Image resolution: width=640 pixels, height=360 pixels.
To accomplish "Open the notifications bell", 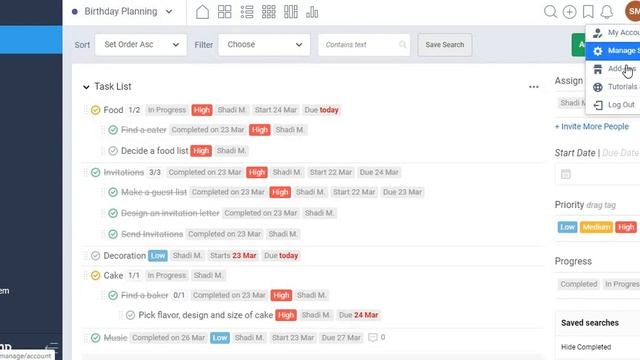I will (607, 12).
